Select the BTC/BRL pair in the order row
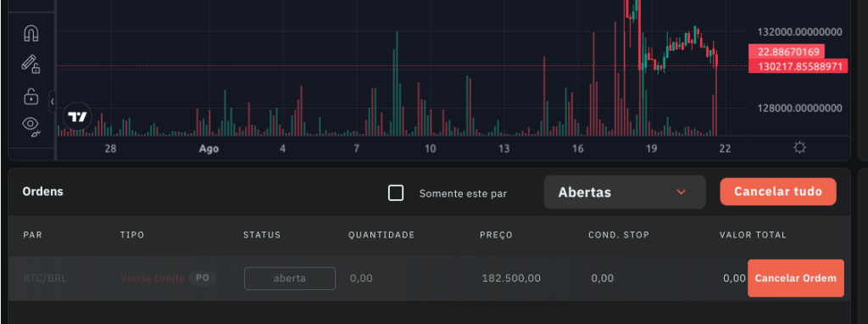 pyautogui.click(x=45, y=278)
